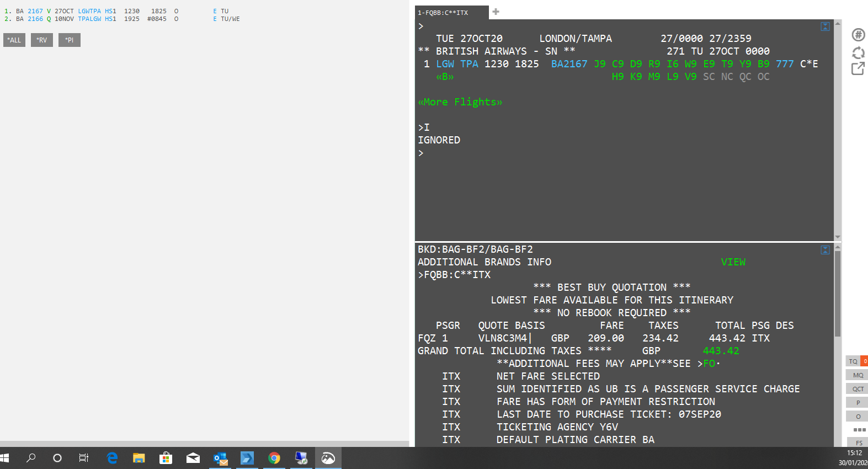
Task: Select W9 booking class
Action: (691, 64)
